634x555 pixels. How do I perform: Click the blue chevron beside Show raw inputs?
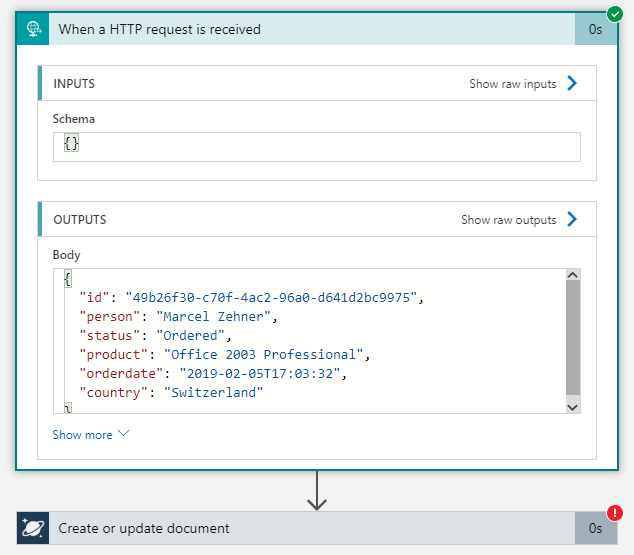[572, 84]
